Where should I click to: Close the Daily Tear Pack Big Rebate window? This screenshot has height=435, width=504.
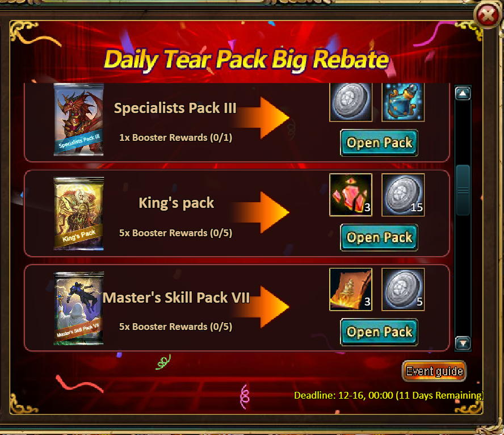[488, 15]
